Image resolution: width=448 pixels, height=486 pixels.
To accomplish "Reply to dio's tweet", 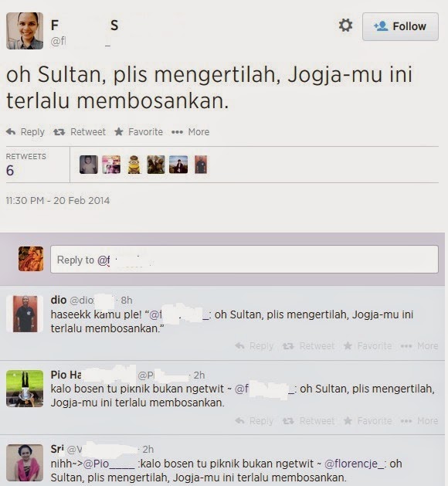I will 254,346.
